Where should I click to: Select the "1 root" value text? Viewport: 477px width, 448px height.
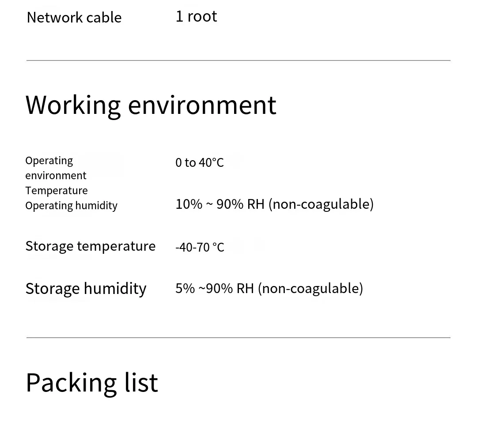pos(196,17)
